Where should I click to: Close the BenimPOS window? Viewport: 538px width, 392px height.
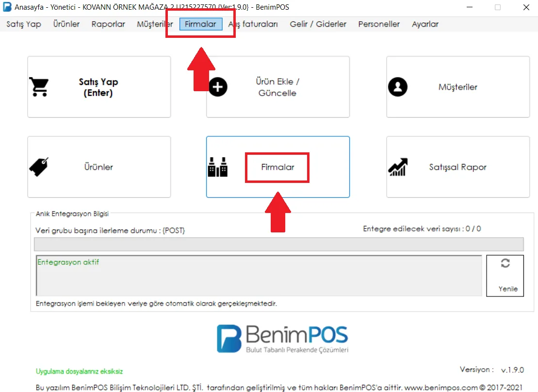point(526,7)
